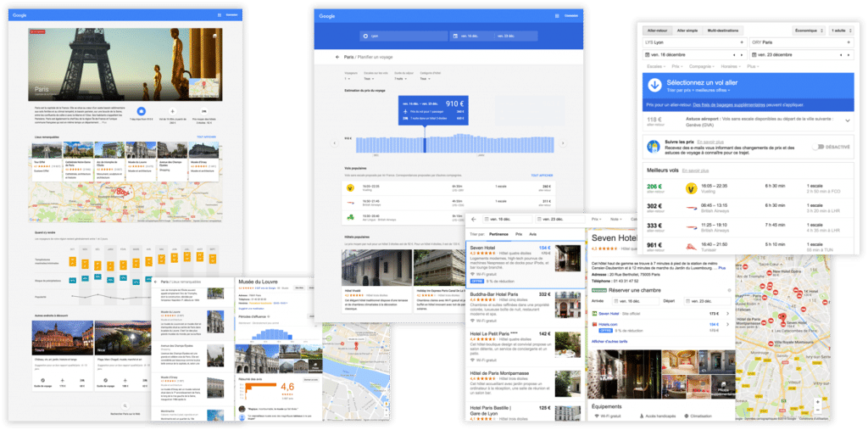The image size is (868, 430).
Task: Click the highlighted bar in price chart
Action: (426, 145)
